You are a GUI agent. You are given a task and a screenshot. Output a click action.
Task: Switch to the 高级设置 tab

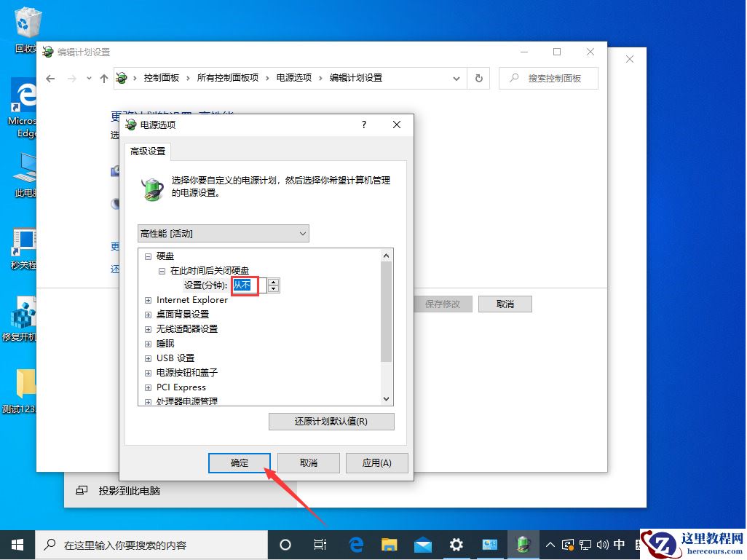coord(148,151)
